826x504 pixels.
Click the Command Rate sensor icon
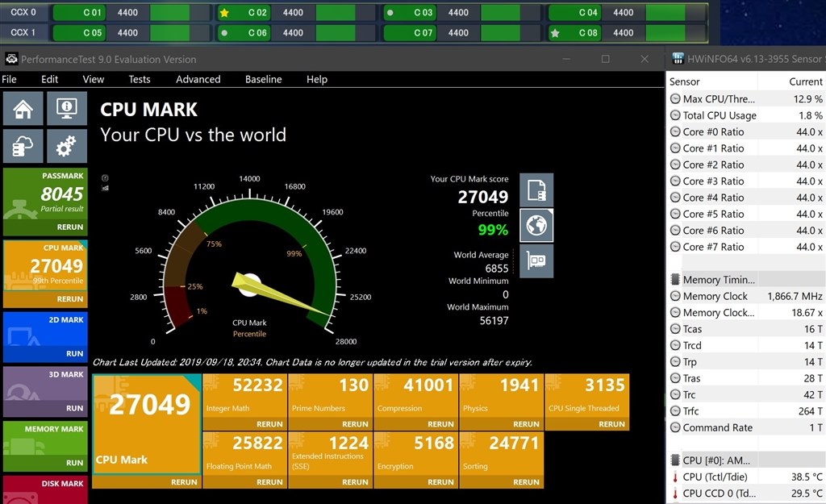pyautogui.click(x=675, y=427)
